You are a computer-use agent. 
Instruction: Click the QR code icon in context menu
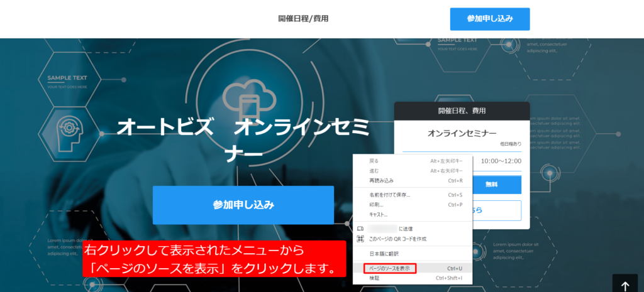tap(360, 239)
